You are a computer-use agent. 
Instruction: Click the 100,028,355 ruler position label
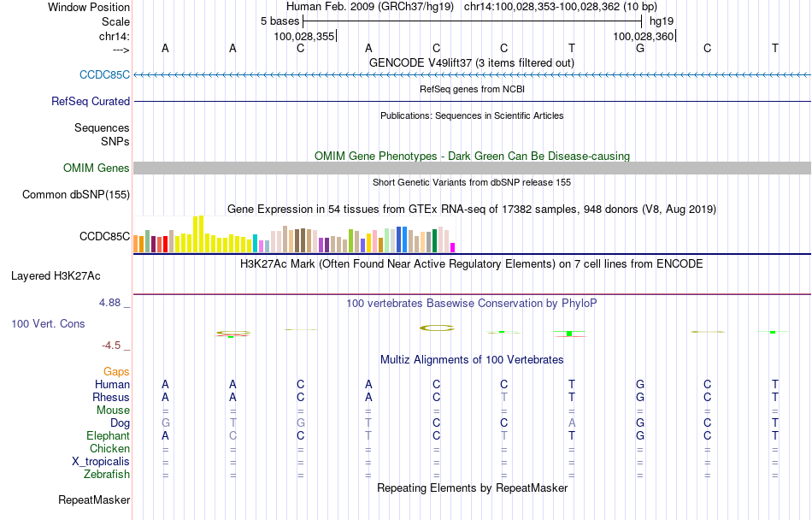pyautogui.click(x=304, y=36)
